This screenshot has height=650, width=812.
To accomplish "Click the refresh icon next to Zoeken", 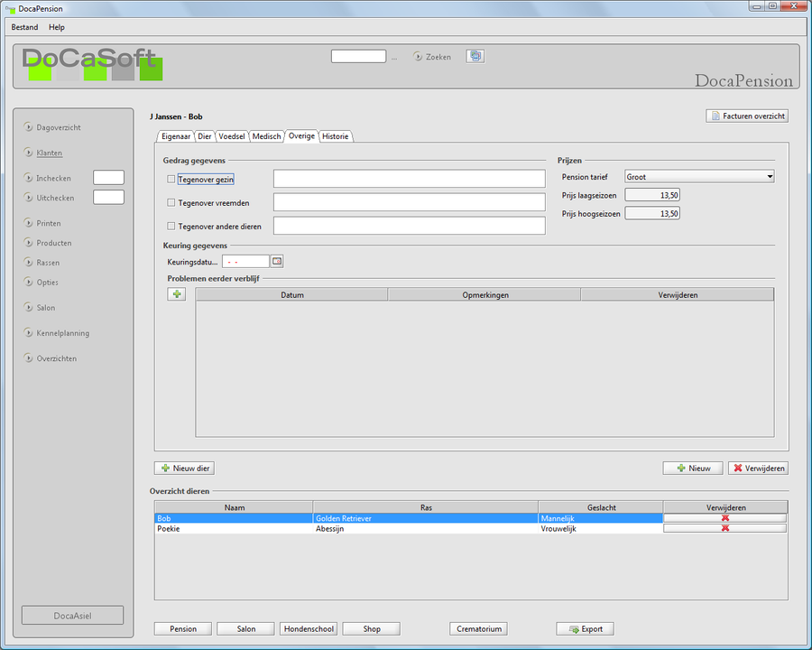I will coord(475,57).
